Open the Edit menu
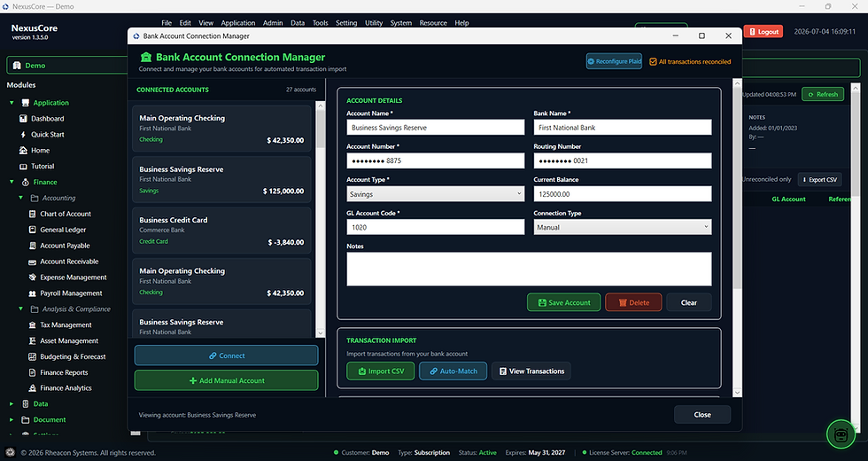868x461 pixels. click(185, 23)
